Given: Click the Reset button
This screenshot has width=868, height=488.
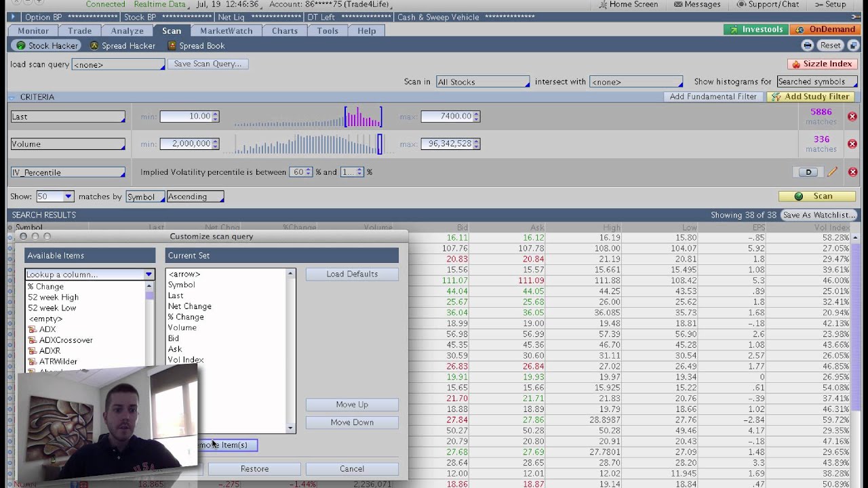Looking at the screenshot, I should 830,45.
